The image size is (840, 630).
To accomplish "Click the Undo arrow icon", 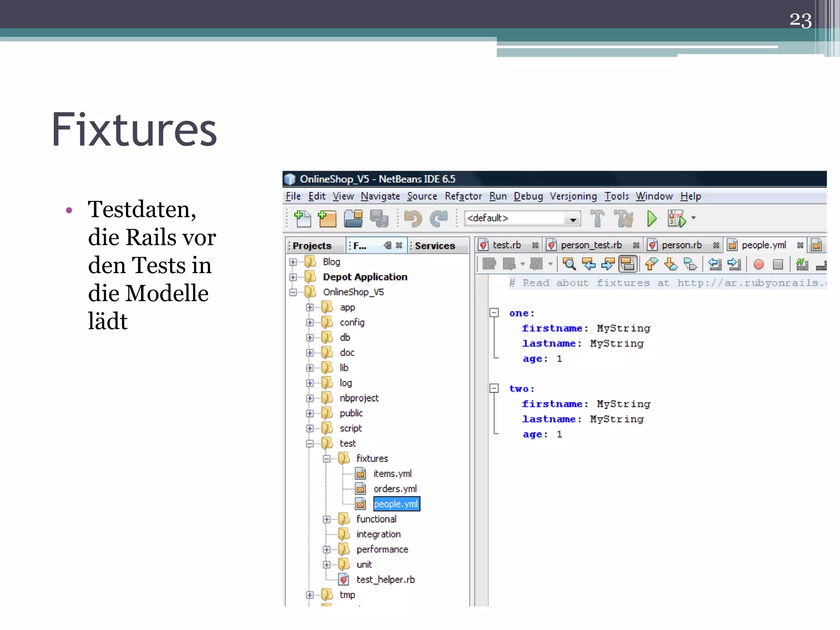I will tap(413, 219).
